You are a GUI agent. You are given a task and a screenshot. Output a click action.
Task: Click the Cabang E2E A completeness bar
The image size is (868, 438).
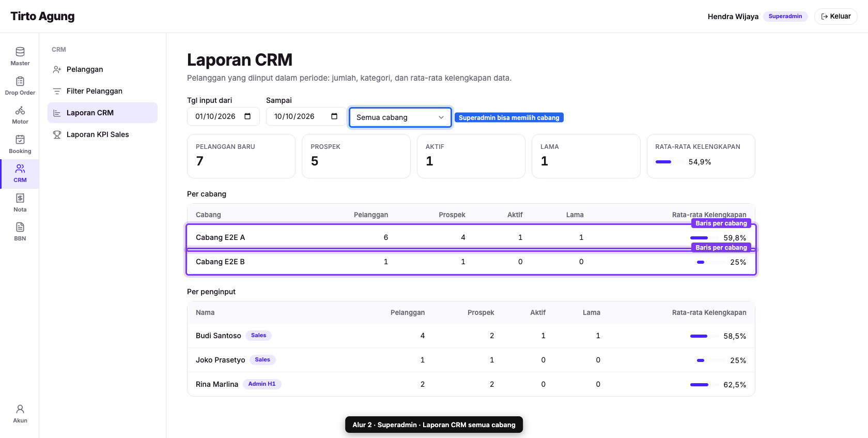(x=705, y=238)
